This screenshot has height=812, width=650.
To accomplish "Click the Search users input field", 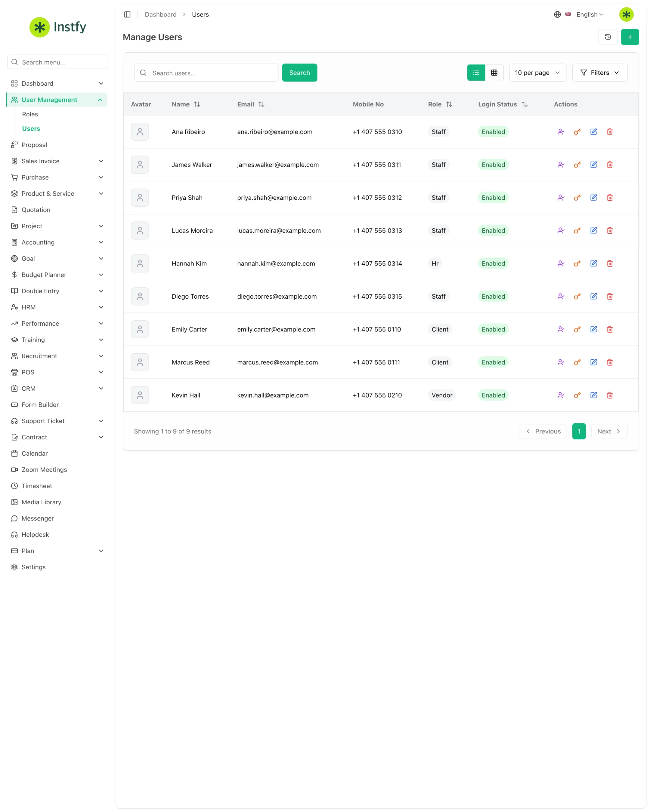I will click(x=206, y=73).
